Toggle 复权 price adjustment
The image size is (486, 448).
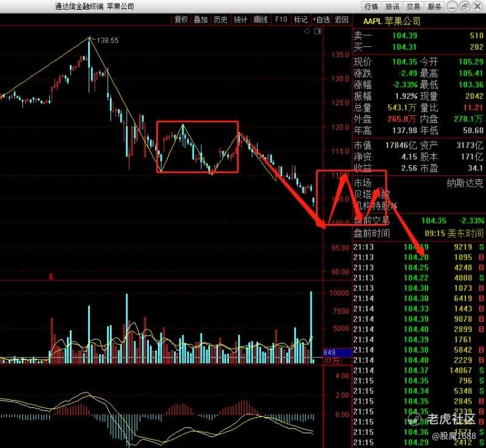[181, 19]
